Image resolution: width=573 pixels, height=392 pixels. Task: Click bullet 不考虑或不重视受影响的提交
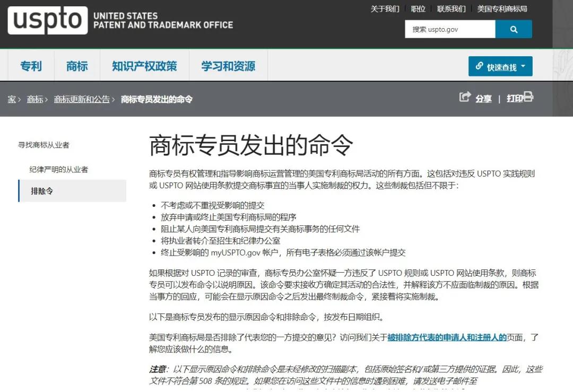pos(213,205)
